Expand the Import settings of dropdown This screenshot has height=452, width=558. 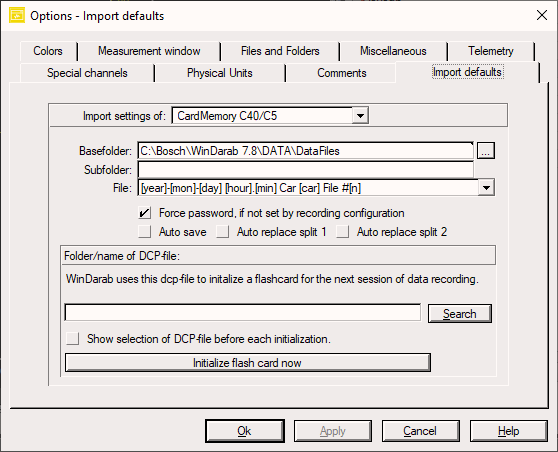point(360,116)
